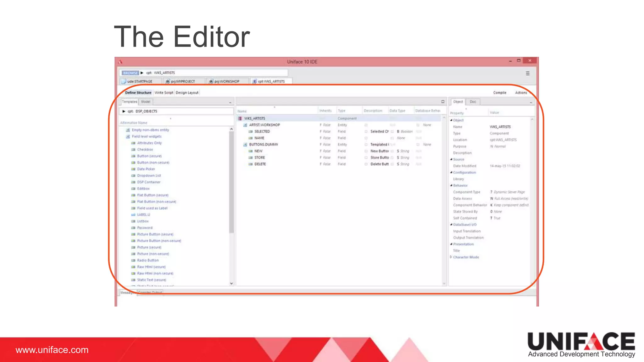The height and width of the screenshot is (362, 644).
Task: Select the Templates tab
Action: [130, 102]
